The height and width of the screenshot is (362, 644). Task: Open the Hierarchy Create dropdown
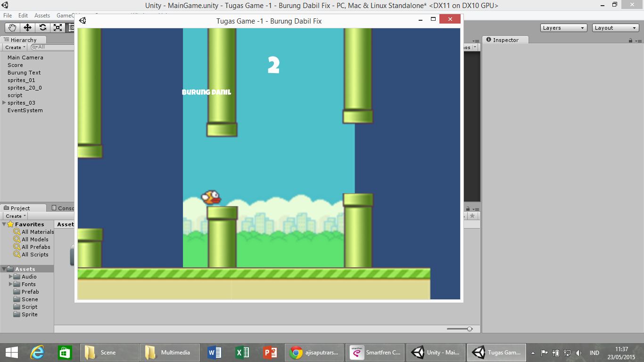[15, 47]
